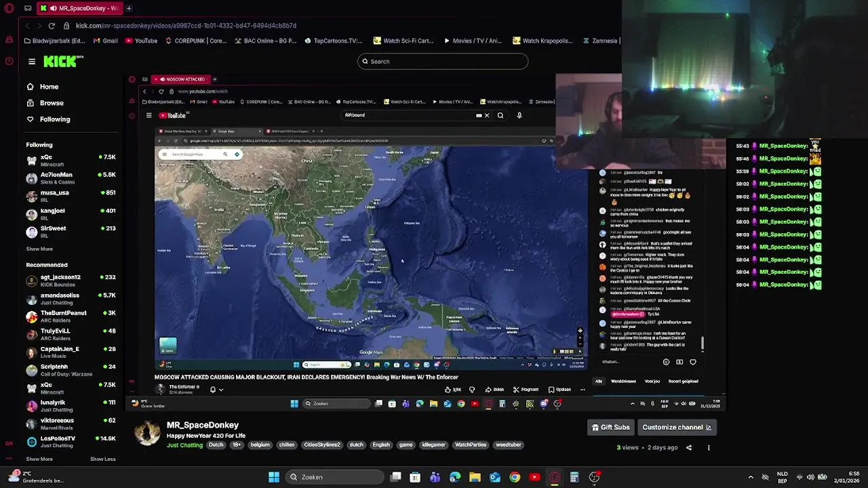Select the weedtuber tag
Viewport: 868px width, 488px height.
(x=509, y=445)
